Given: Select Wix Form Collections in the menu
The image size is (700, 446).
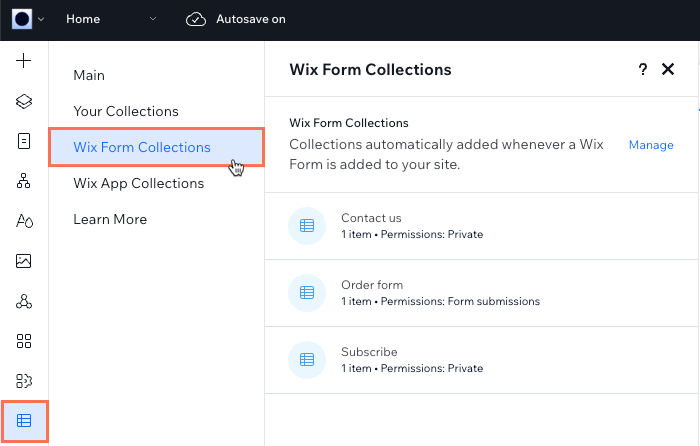Looking at the screenshot, I should 156,147.
